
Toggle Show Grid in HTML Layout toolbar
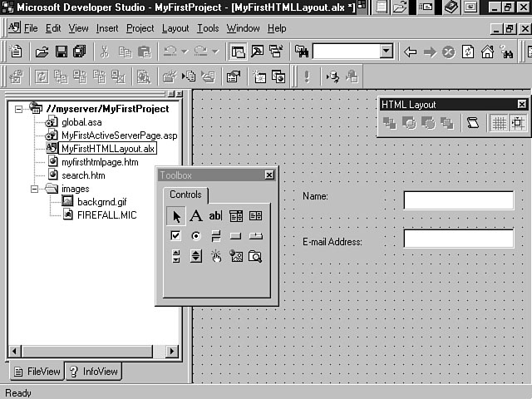tap(500, 123)
